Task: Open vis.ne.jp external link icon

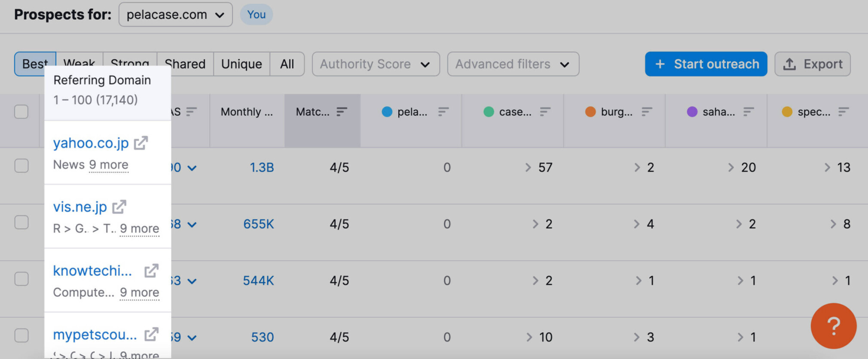Action: pos(119,207)
